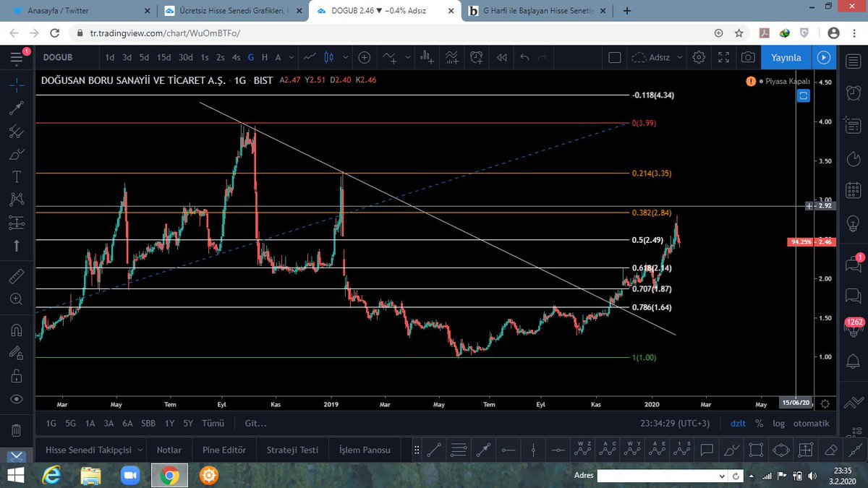Viewport: 868px width, 488px height.
Task: Toggle the log price scale
Action: pos(778,424)
